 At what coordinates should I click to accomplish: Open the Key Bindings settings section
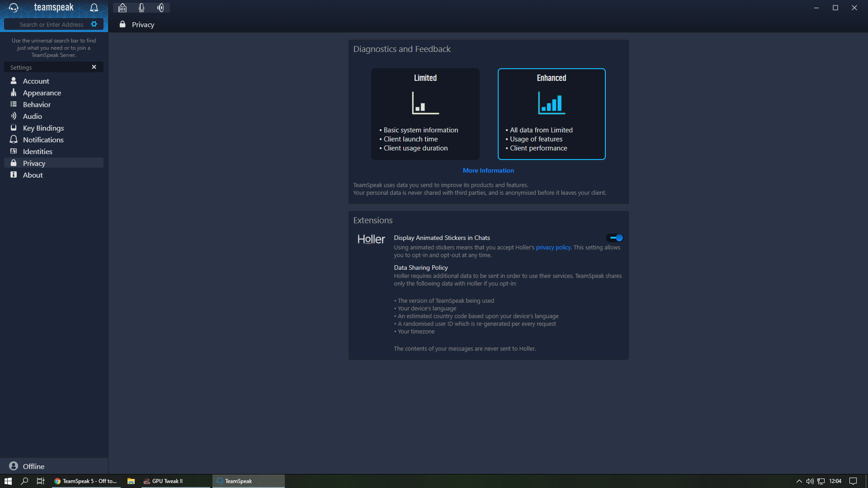[x=43, y=128]
